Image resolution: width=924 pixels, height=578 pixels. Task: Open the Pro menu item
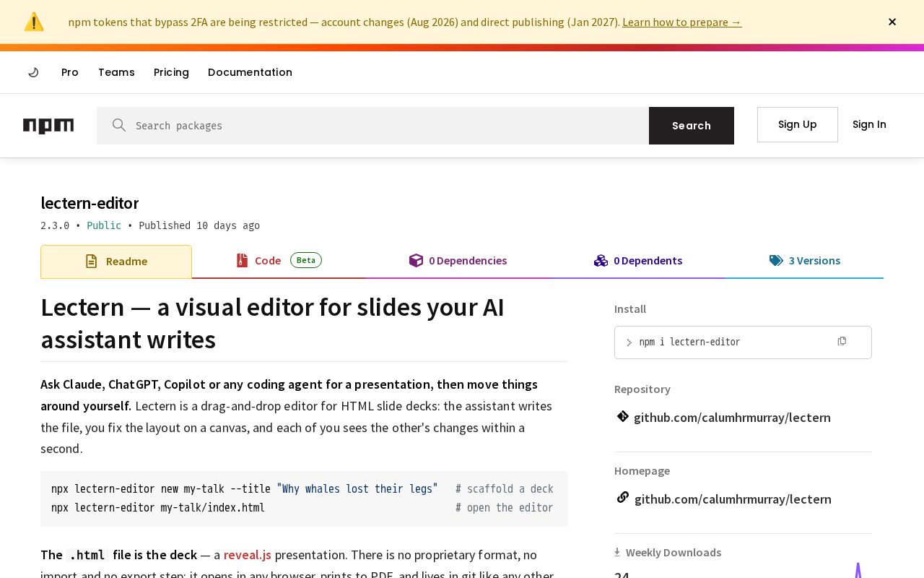click(x=70, y=72)
